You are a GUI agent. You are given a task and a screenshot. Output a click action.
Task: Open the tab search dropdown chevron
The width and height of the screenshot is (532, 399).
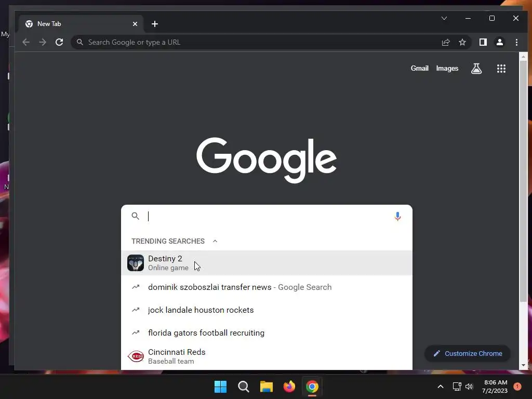click(444, 18)
